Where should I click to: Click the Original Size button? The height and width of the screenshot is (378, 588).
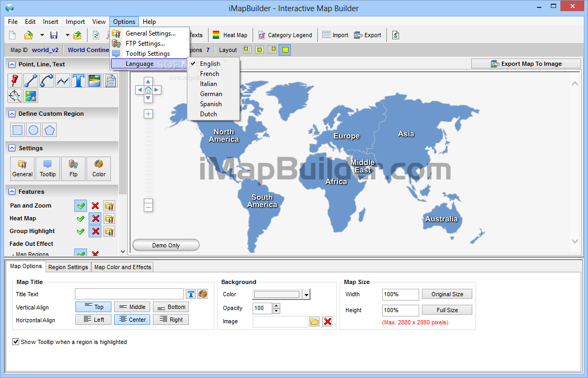click(x=447, y=294)
